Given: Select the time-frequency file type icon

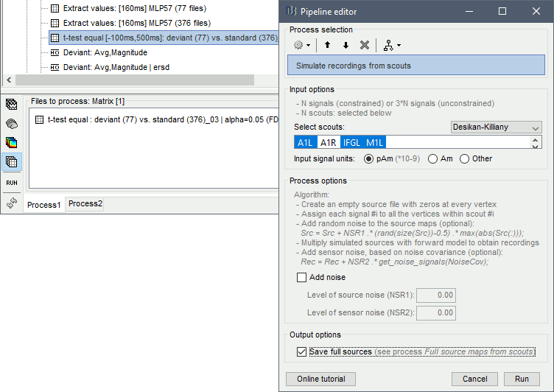Looking at the screenshot, I should 12,142.
